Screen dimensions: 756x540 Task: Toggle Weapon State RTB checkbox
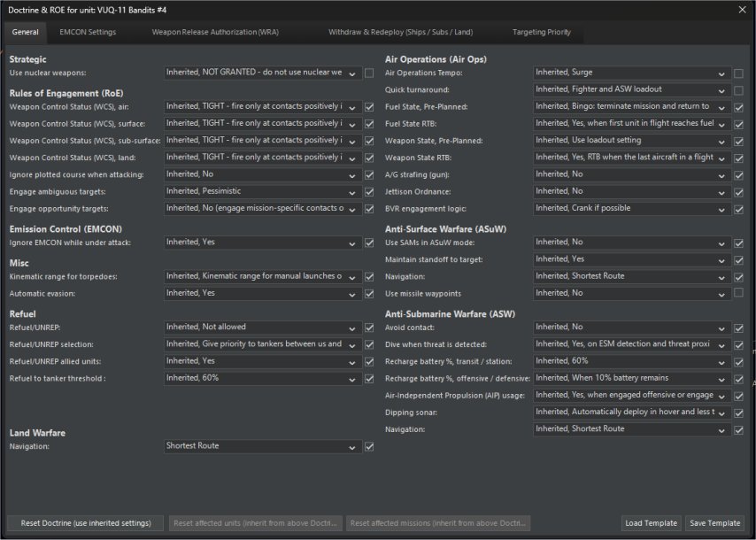[x=738, y=158]
